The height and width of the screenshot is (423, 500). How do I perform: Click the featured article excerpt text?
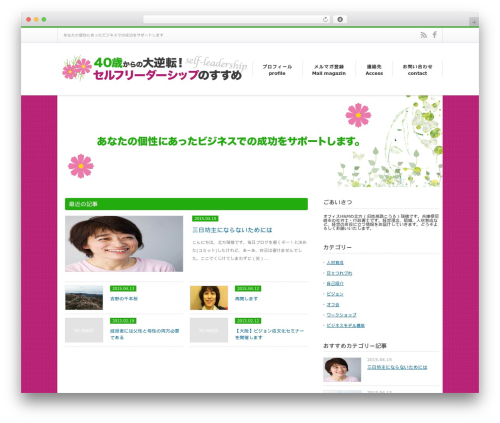coord(249,250)
